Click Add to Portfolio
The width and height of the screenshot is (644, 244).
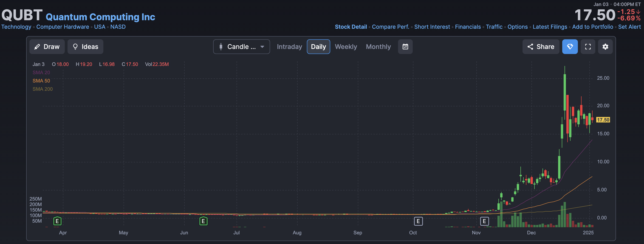[593, 27]
